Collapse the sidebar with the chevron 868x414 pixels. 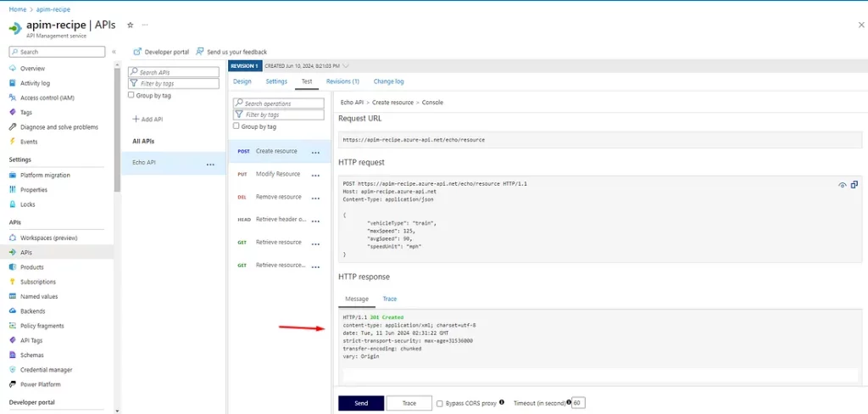click(x=114, y=52)
